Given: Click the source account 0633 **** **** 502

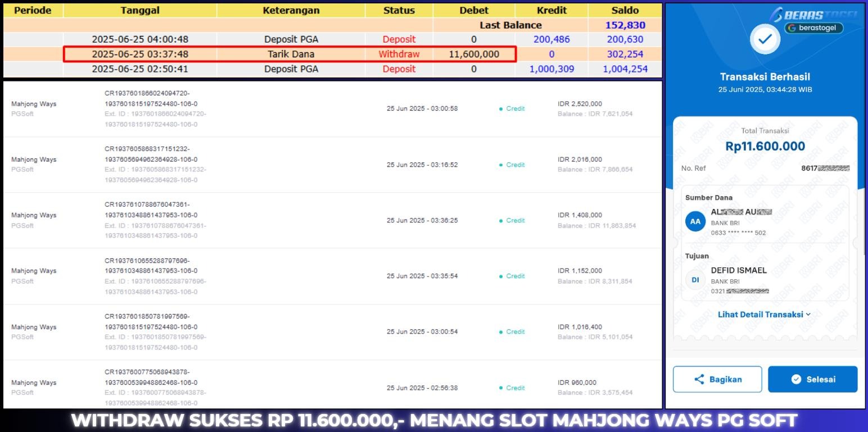Looking at the screenshot, I should [738, 233].
